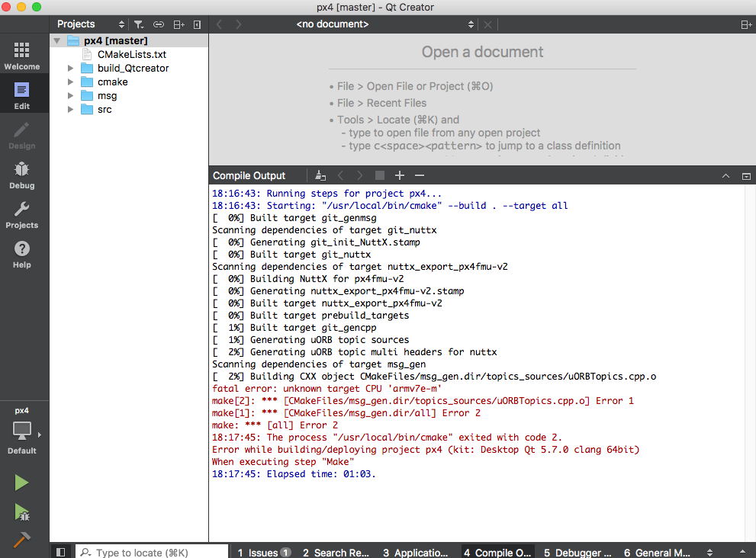Open the no document file dropdown
Viewport: 756px width, 558px height.
tap(385, 24)
